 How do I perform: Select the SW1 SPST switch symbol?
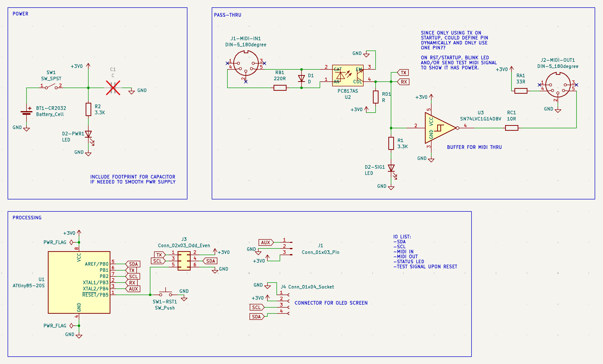pyautogui.click(x=51, y=87)
